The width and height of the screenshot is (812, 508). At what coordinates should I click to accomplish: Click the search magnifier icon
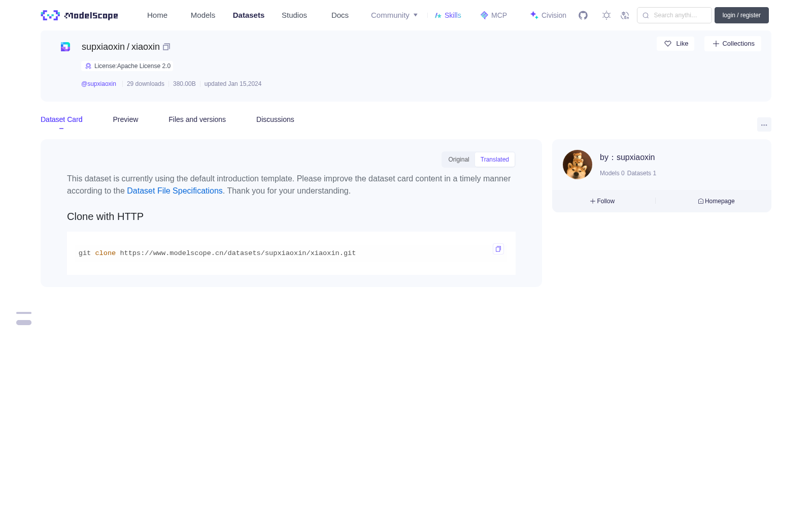click(x=646, y=15)
